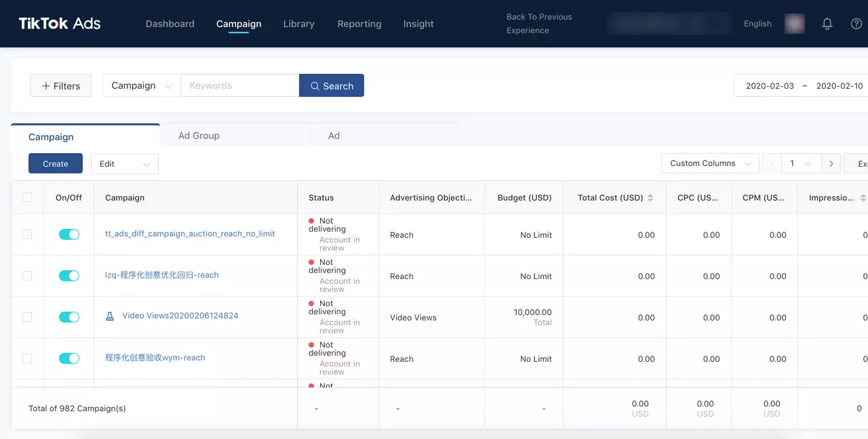Click the TikTok Ads logo

(x=60, y=24)
